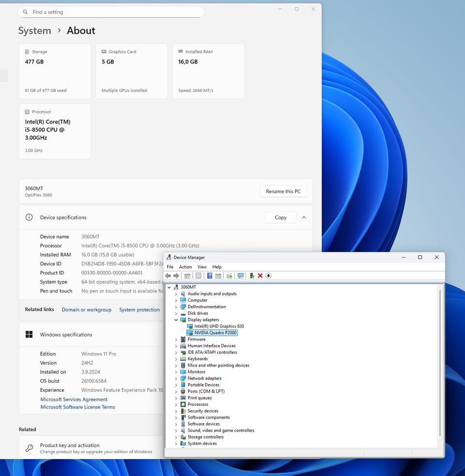Click the disable device down-arrow icon
This screenshot has height=476, width=465.
pos(268,276)
